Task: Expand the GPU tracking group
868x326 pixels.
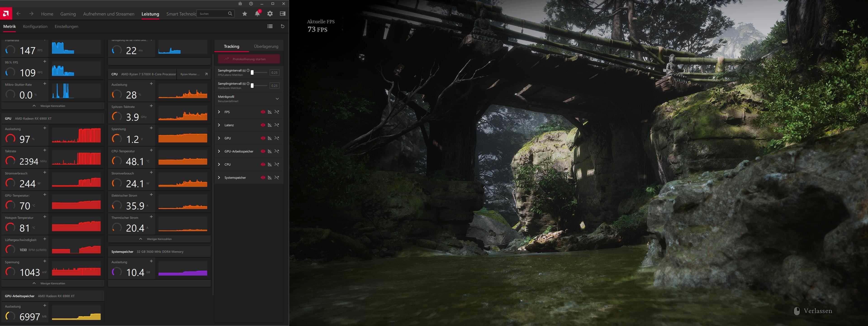Action: [219, 138]
